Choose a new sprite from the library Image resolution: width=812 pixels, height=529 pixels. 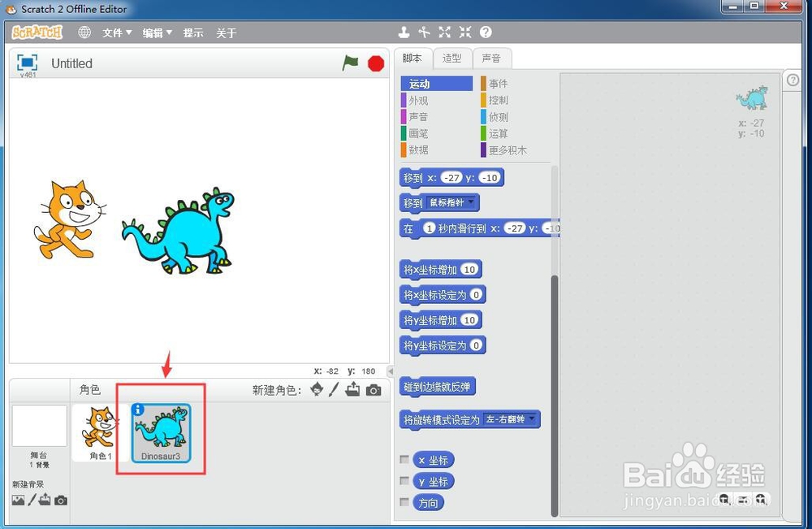317,389
